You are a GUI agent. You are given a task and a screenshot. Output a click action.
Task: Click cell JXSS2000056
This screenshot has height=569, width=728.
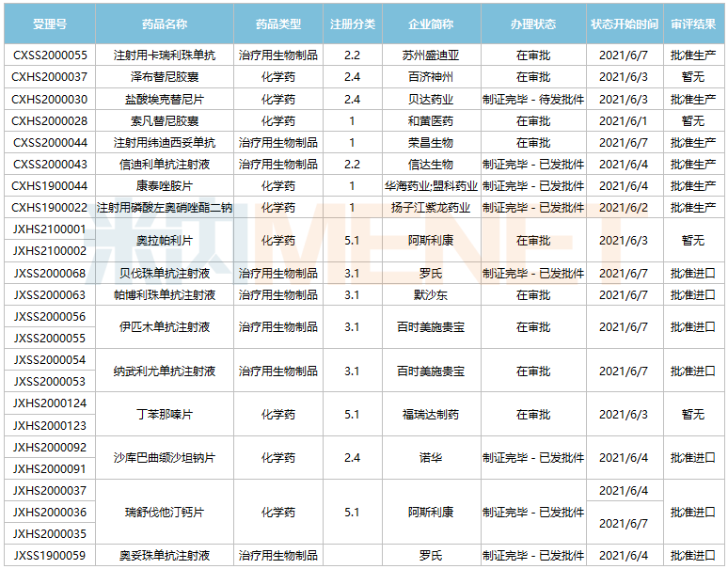[x=50, y=317]
